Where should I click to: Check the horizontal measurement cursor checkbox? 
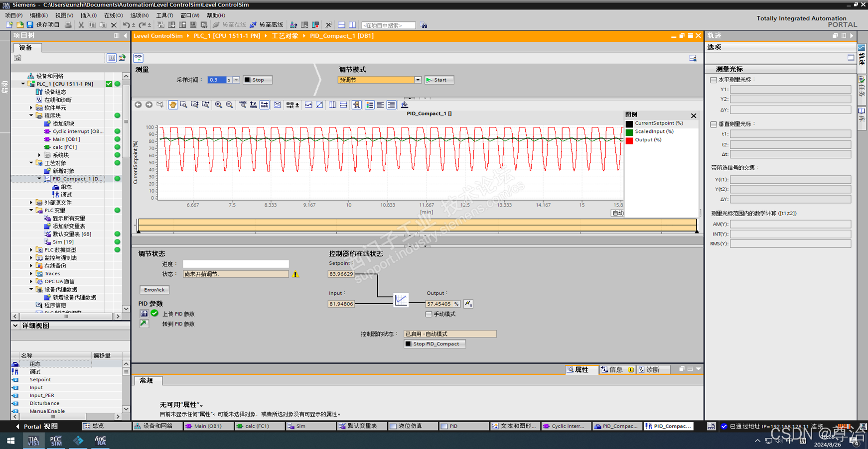click(714, 80)
